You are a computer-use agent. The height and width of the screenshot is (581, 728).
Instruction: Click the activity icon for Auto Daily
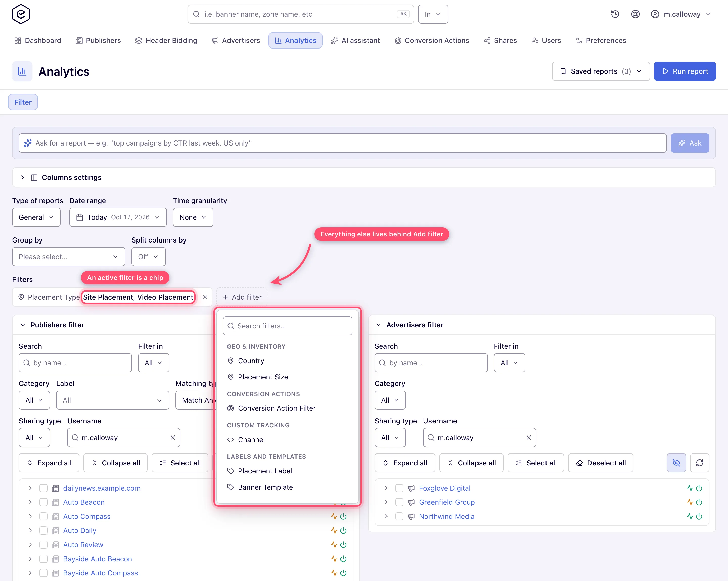tap(334, 531)
